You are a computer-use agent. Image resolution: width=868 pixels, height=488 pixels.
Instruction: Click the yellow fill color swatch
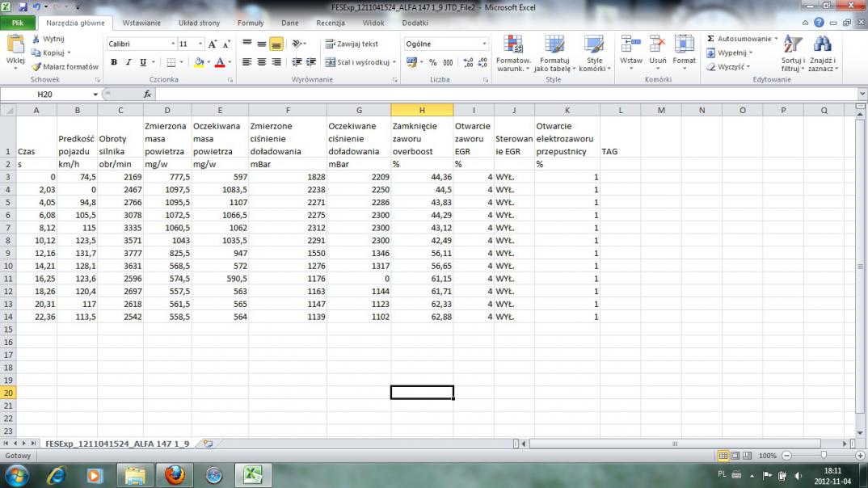(199, 62)
